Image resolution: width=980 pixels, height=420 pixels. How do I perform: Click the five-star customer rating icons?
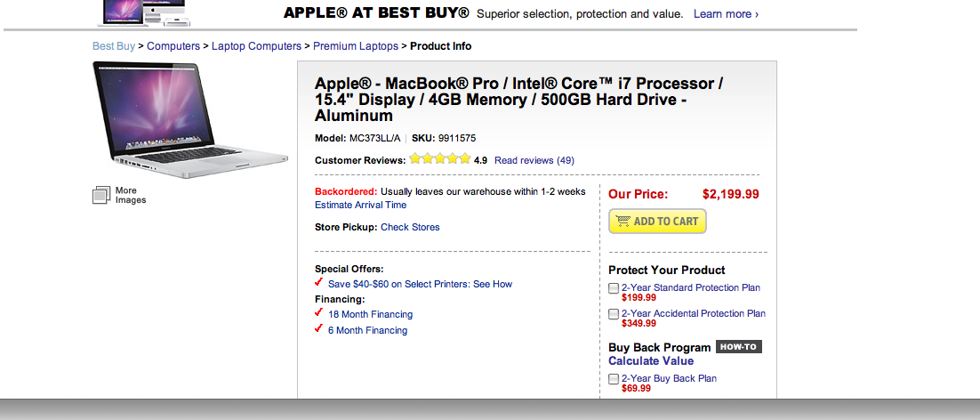[439, 158]
